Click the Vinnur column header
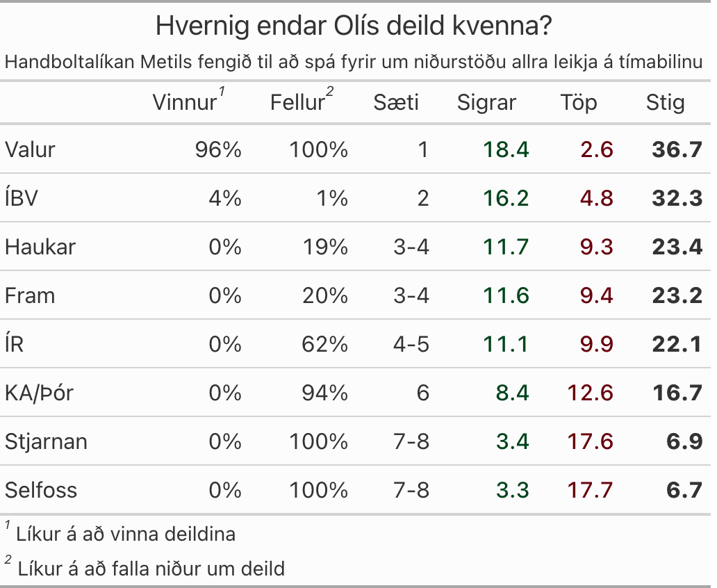The image size is (717, 588). (186, 103)
